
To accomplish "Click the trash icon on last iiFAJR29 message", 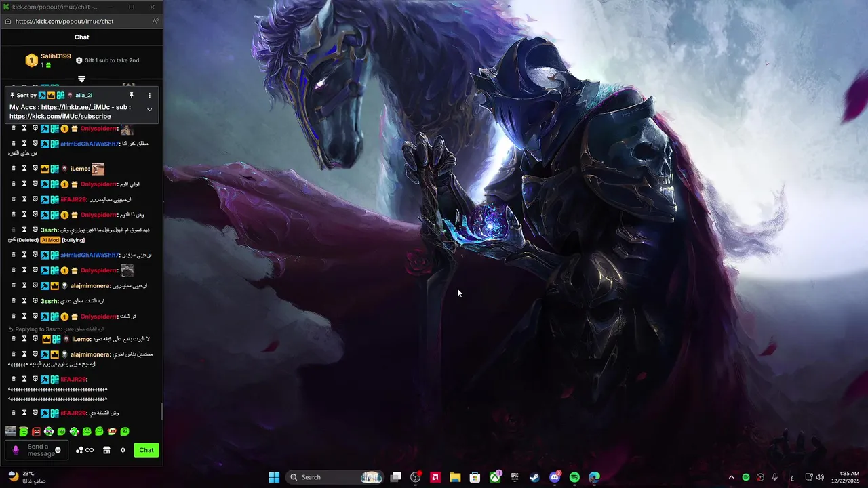I will 14,413.
